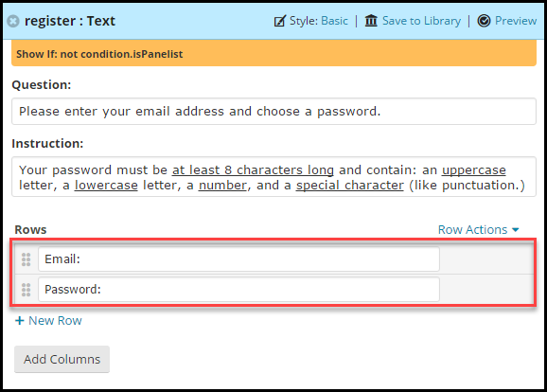547x392 pixels.
Task: Click the drag handle of the Password row
Action: (26, 290)
